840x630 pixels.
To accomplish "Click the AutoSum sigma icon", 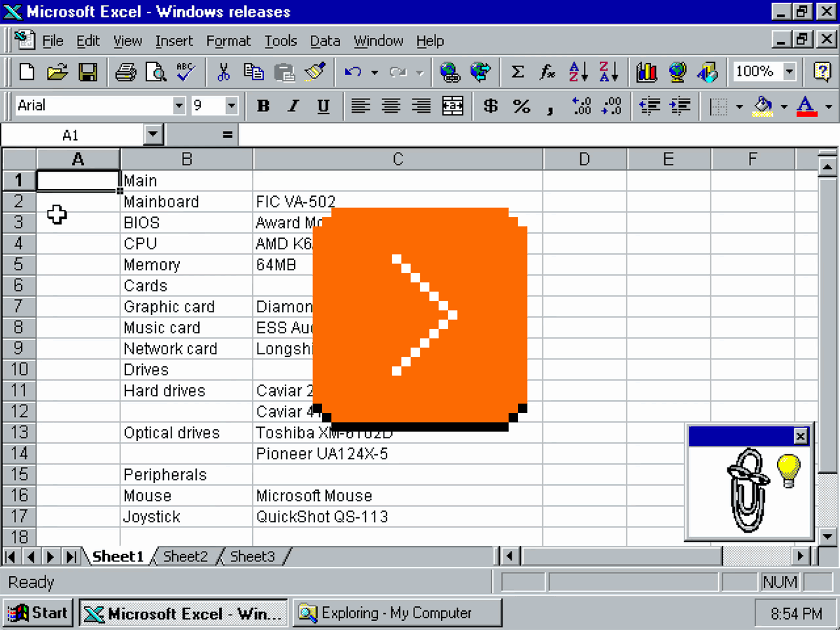I will pos(517,71).
